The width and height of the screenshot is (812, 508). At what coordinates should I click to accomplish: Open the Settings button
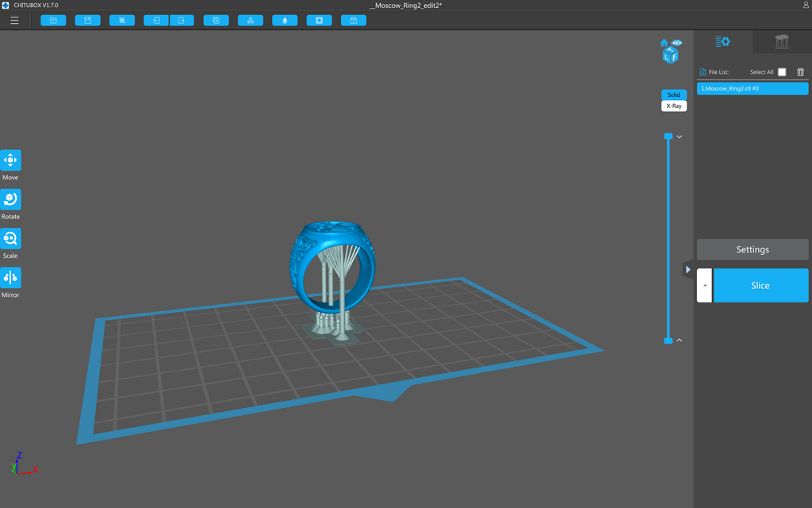click(x=753, y=249)
